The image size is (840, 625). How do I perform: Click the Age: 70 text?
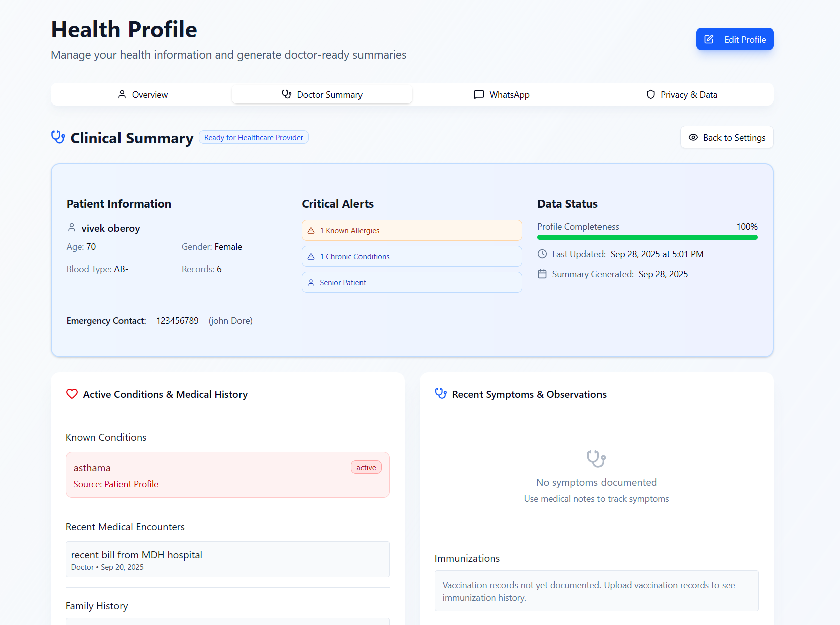point(81,247)
